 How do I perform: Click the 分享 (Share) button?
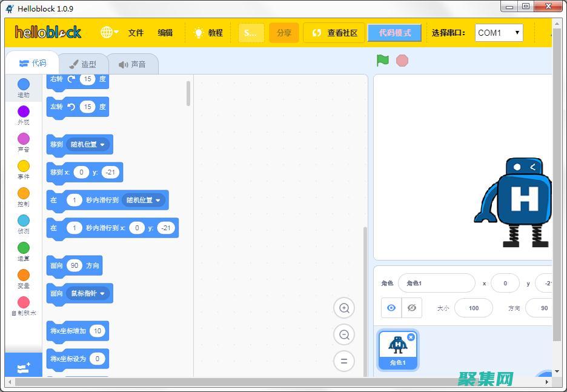pyautogui.click(x=283, y=33)
